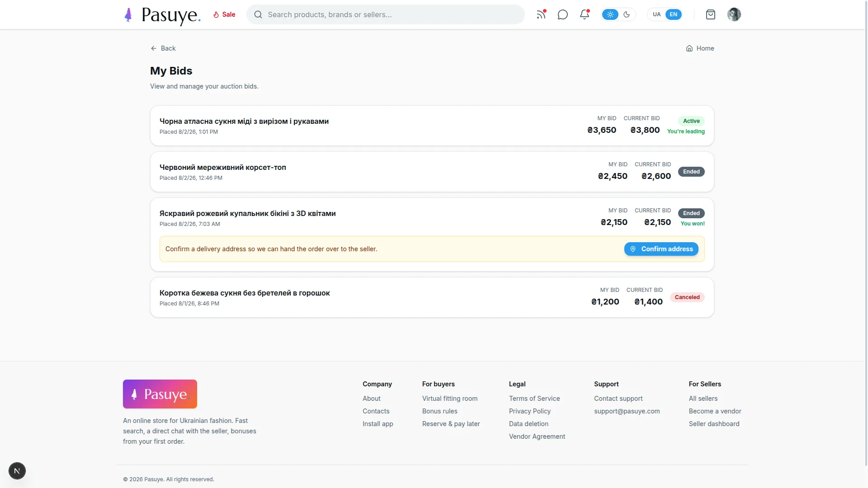Click the Pasuye gradient footer logo

[160, 394]
